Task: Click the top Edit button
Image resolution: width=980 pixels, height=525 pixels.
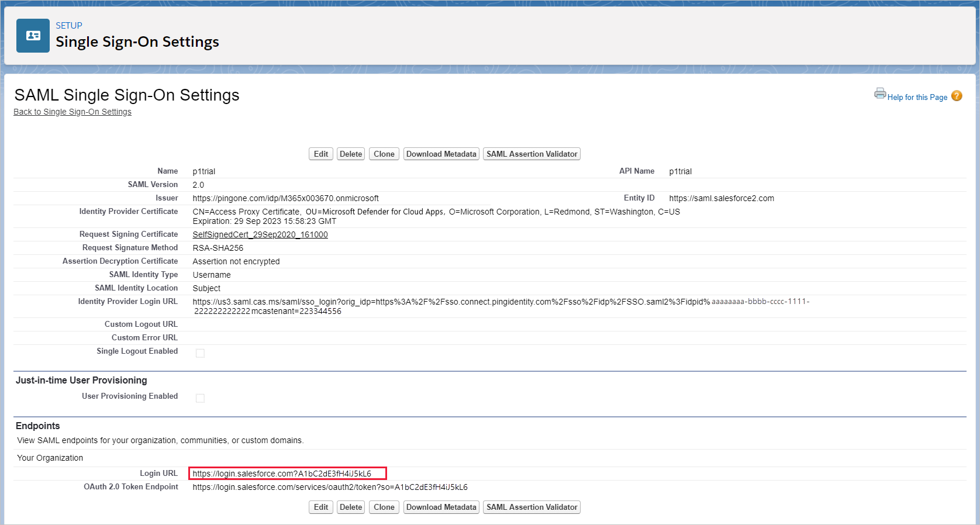Action: (x=320, y=154)
